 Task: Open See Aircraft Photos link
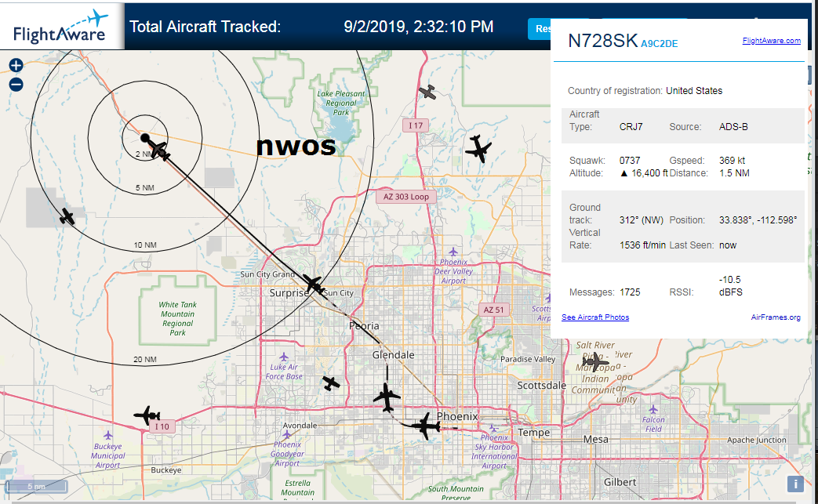595,317
